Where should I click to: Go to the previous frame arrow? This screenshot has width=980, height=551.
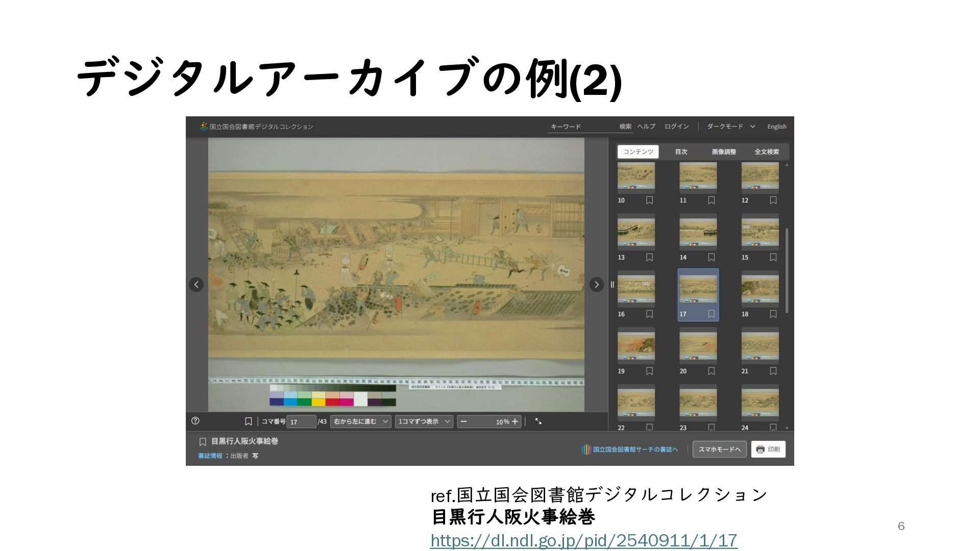pyautogui.click(x=196, y=285)
